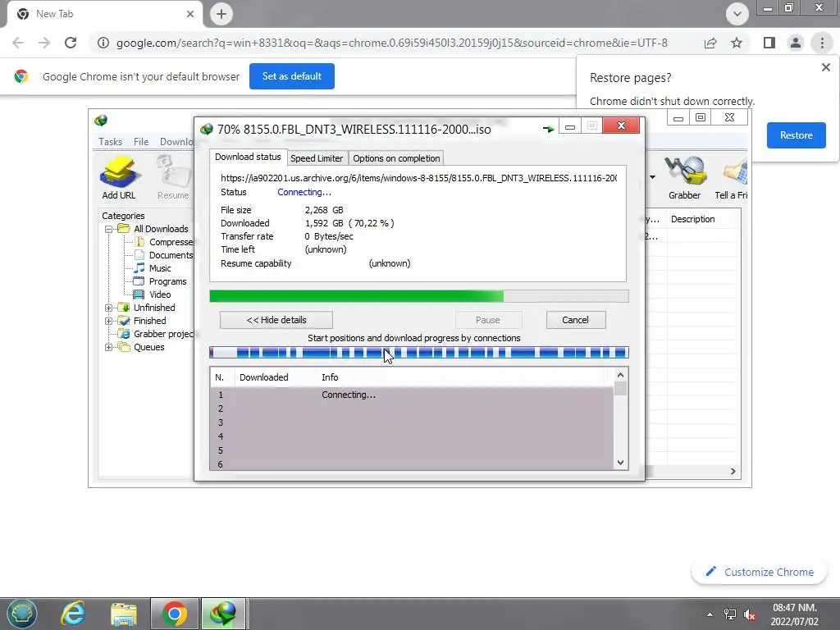The width and height of the screenshot is (840, 630).
Task: Toggle Chrome side panel icon
Action: (769, 43)
